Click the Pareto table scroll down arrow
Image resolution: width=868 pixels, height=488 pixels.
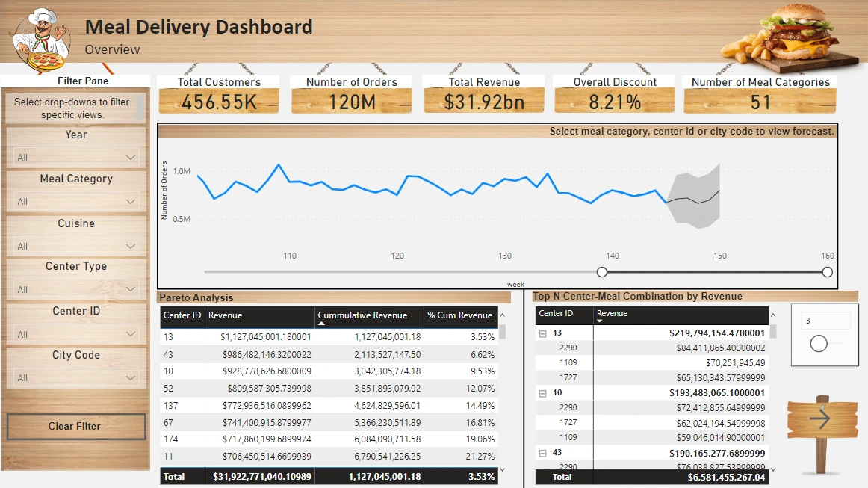click(503, 470)
